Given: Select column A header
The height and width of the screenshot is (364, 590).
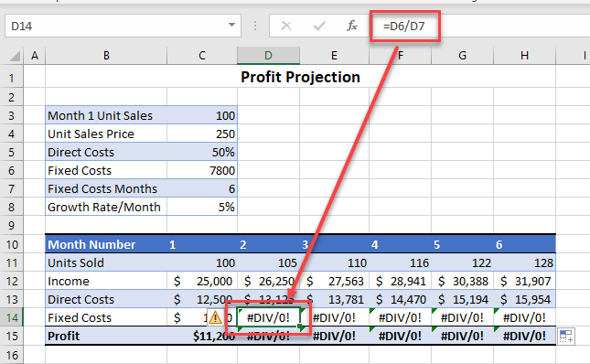Looking at the screenshot, I should (35, 56).
